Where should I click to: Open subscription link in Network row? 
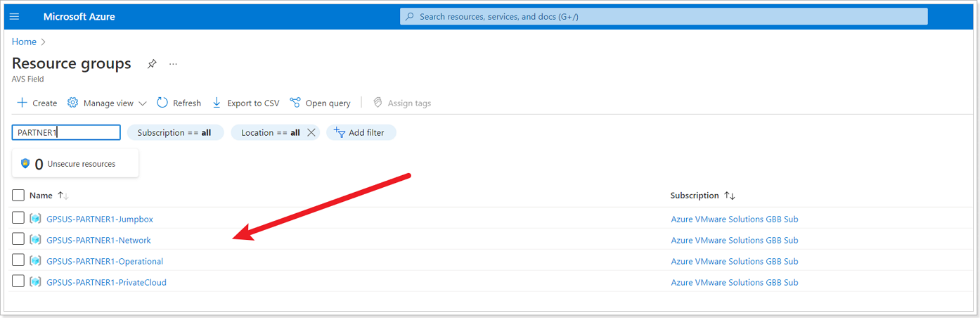735,240
